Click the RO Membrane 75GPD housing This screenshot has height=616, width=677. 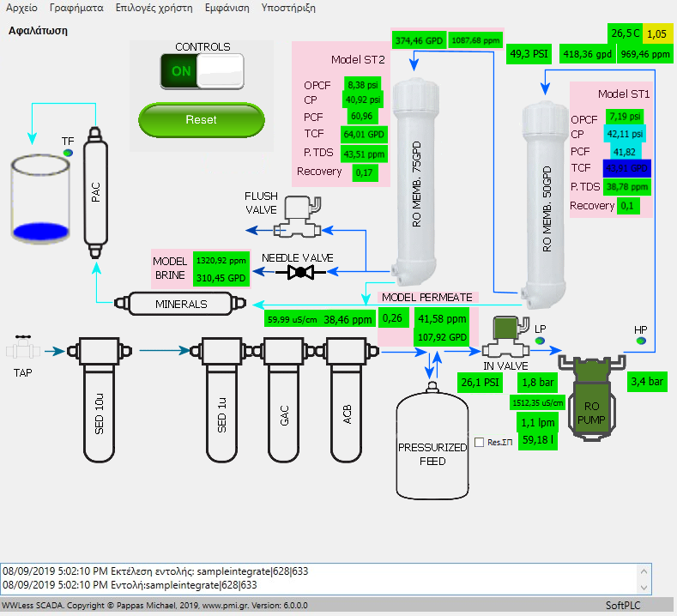click(416, 180)
